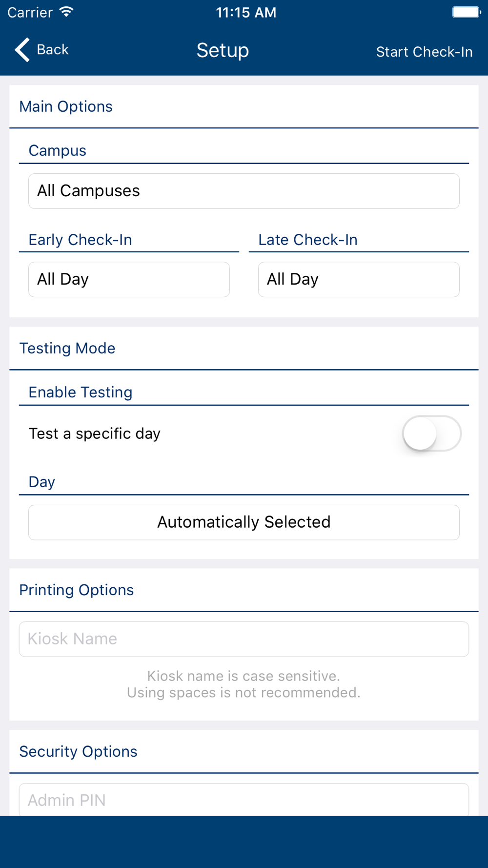Tap the Security Options section header
The image size is (488, 868).
[78, 751]
